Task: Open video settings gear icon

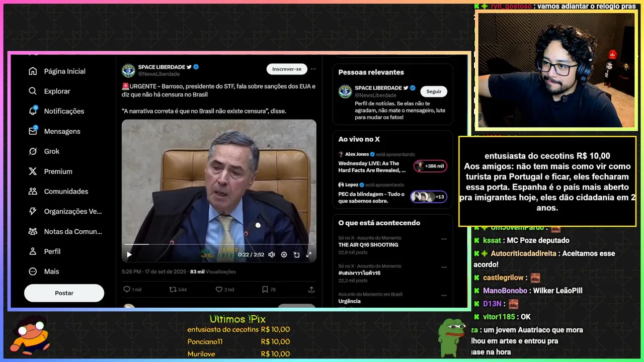Action: (284, 254)
